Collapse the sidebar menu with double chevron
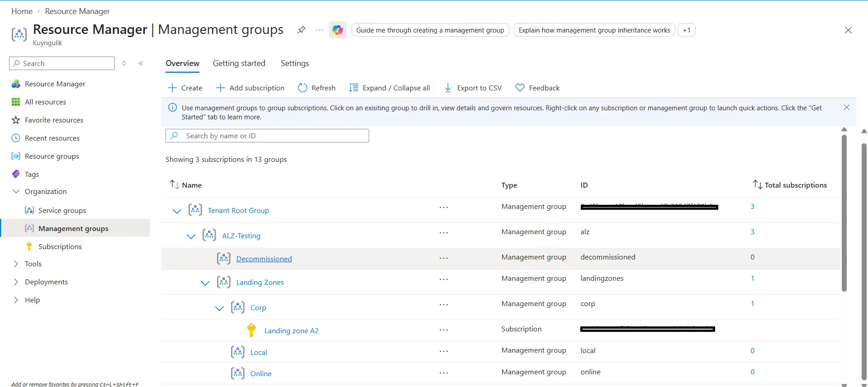This screenshot has width=868, height=387. [x=141, y=63]
